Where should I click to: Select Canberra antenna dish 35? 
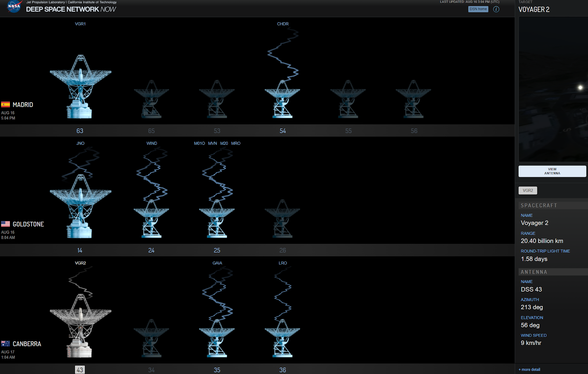[x=217, y=338]
